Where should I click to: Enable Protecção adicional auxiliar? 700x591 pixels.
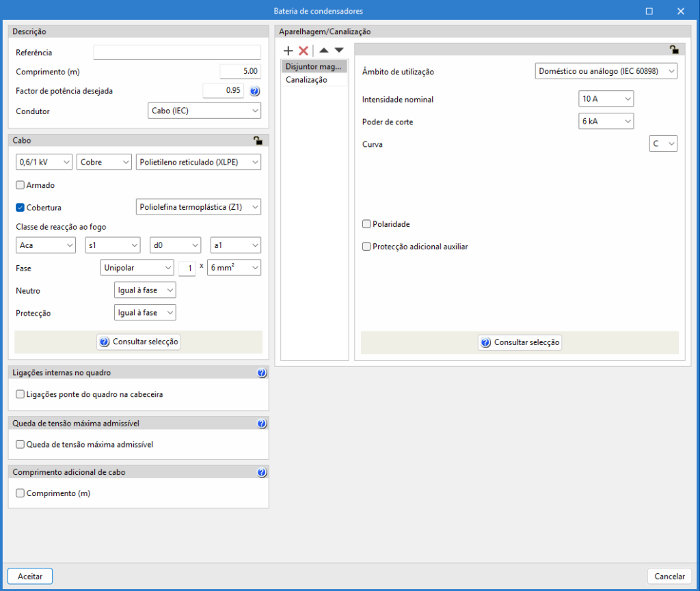click(x=366, y=246)
